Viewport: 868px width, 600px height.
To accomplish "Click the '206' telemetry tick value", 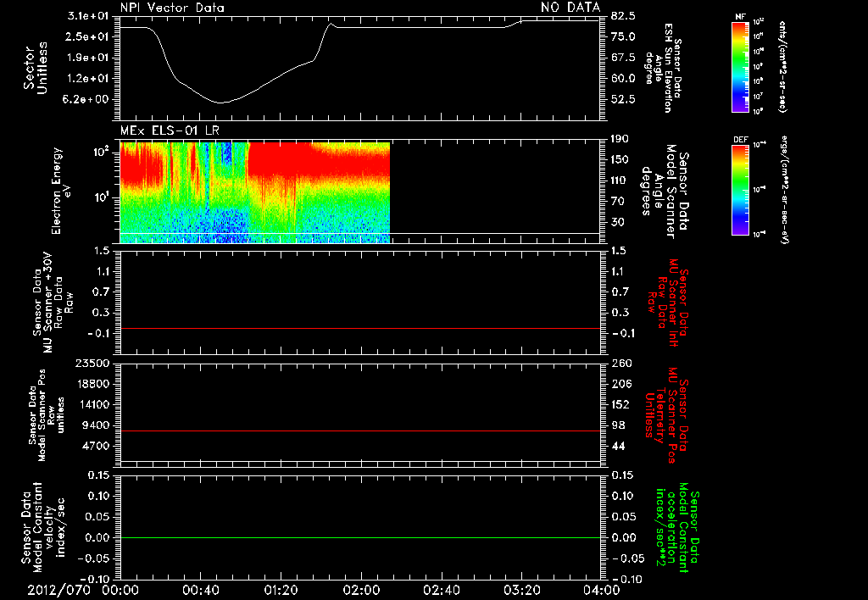I will coord(621,384).
